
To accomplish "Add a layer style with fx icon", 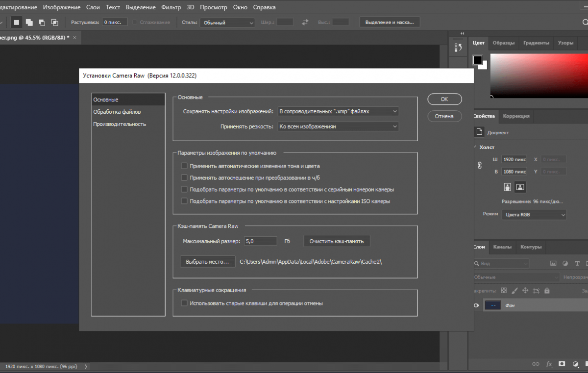I will pos(549,364).
